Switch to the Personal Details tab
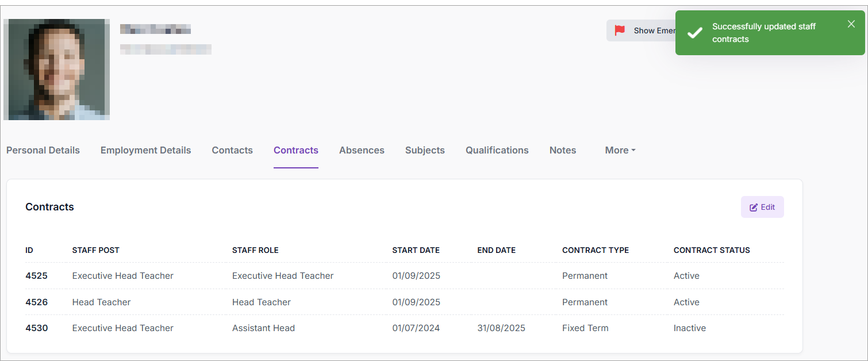 tap(43, 150)
